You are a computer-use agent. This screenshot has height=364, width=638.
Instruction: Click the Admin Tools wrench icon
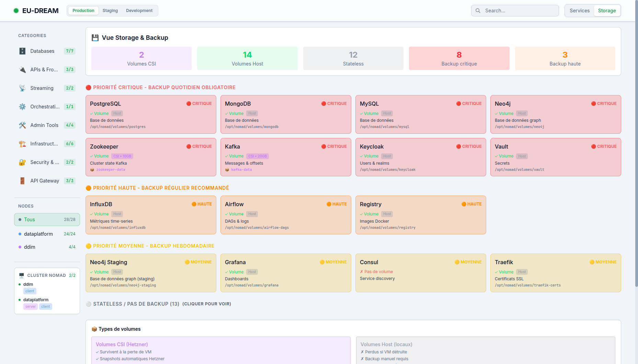pos(22,125)
